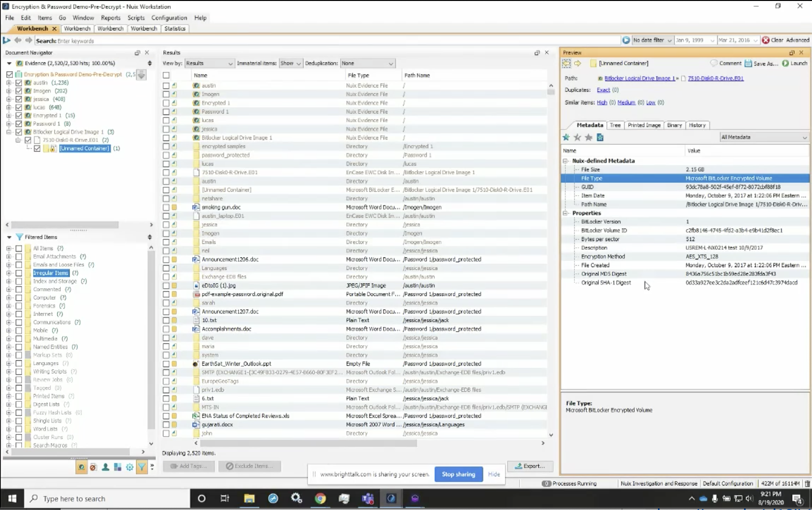Viewport: 812px width, 510px height.
Task: Toggle the Encrypted 1 checkbox in navigator
Action: tap(19, 115)
